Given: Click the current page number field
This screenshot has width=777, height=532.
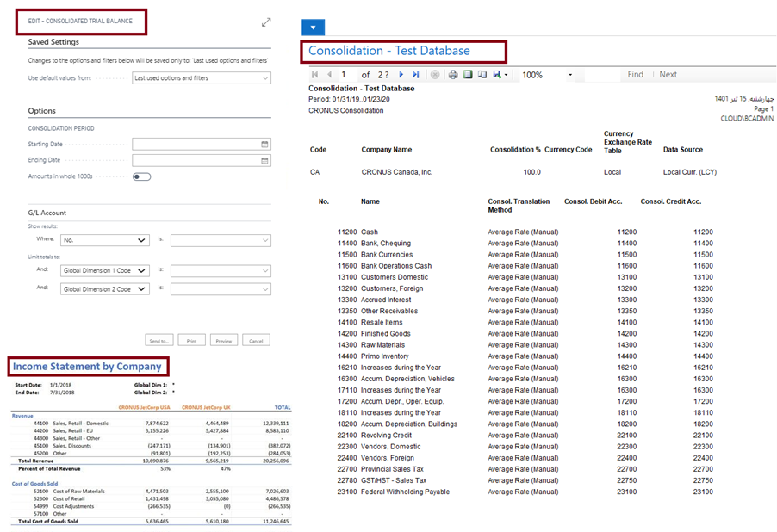Looking at the screenshot, I should click(x=348, y=75).
